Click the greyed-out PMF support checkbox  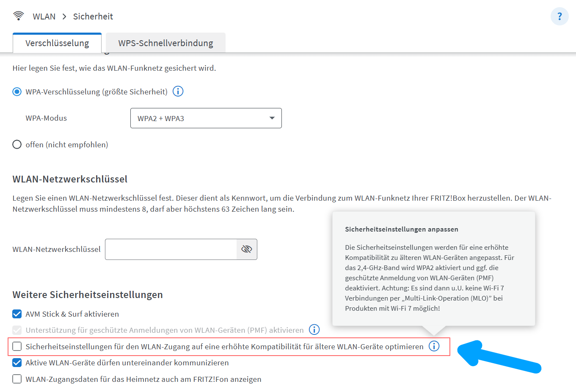pyautogui.click(x=17, y=330)
